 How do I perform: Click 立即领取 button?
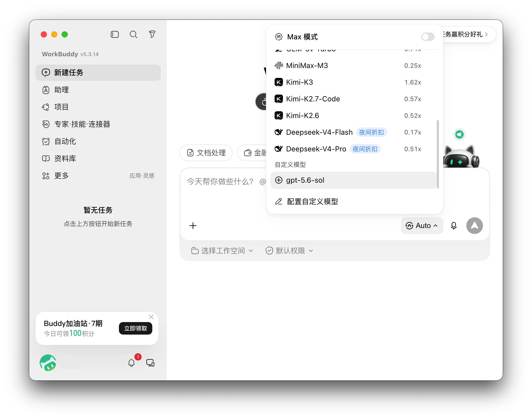click(136, 328)
